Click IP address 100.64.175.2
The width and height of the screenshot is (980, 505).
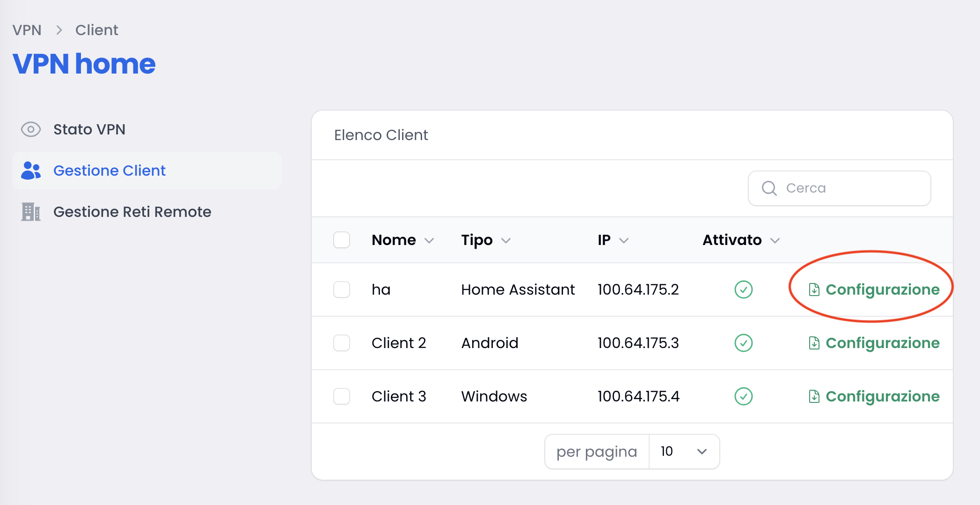[x=638, y=290]
